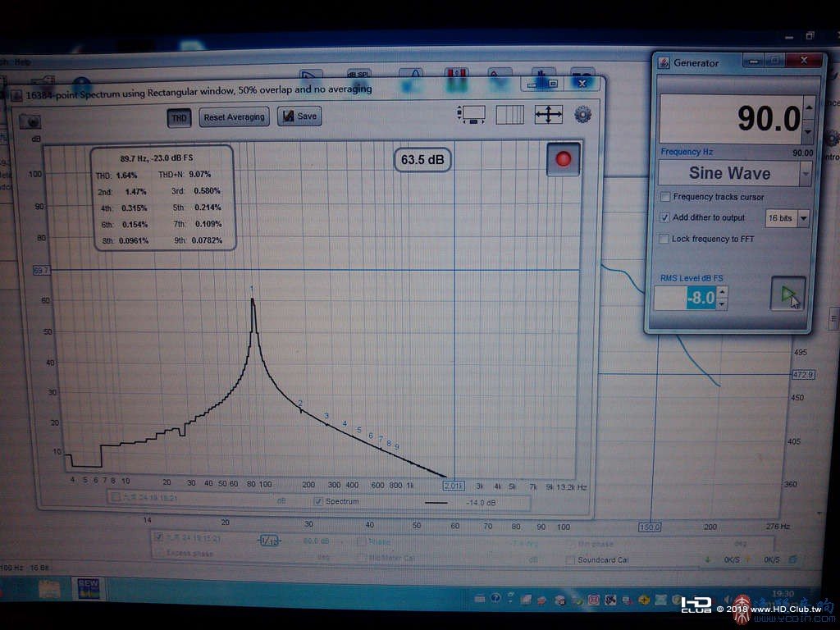
Task: Check the Soundcard Cal checkbox
Action: point(571,559)
